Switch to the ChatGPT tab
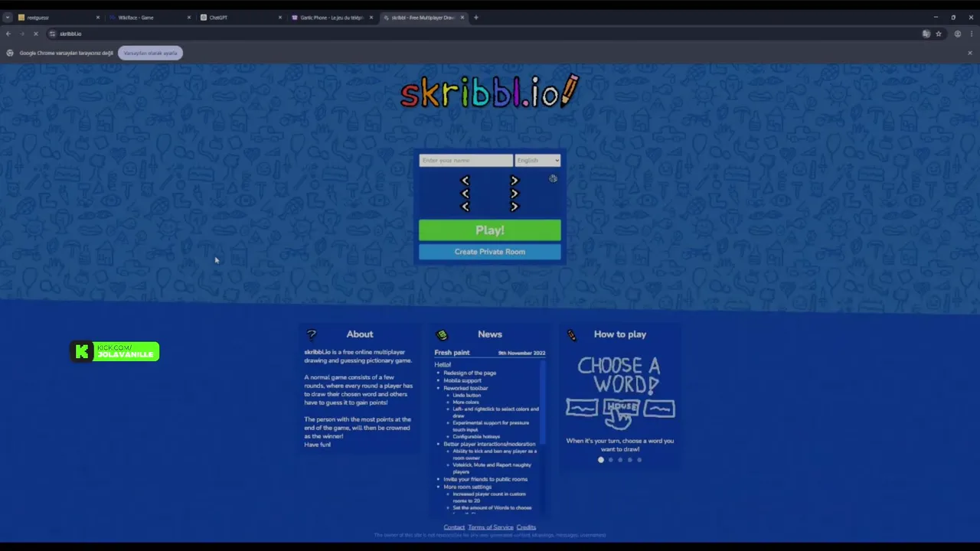Viewport: 980px width, 551px height. point(240,18)
